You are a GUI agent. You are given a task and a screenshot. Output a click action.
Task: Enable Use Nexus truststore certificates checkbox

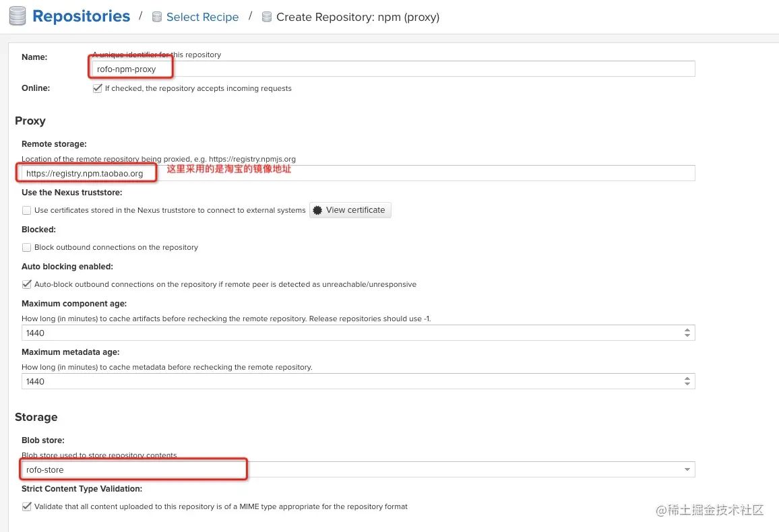pos(27,210)
